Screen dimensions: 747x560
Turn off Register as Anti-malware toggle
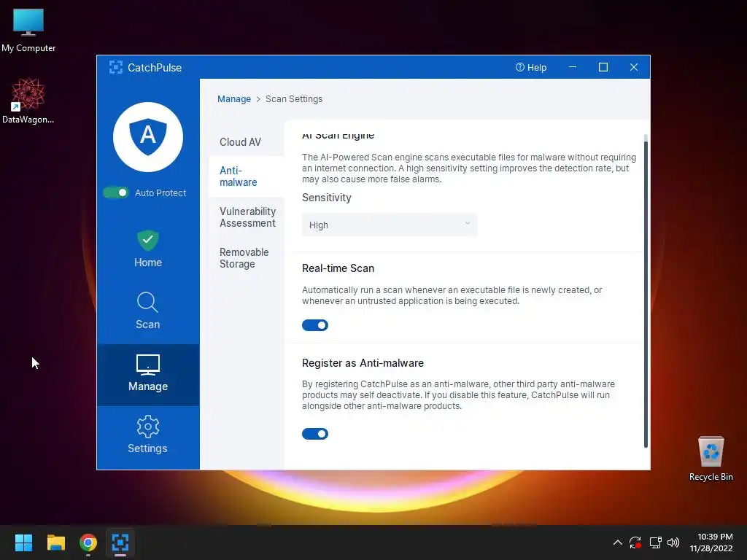point(315,434)
